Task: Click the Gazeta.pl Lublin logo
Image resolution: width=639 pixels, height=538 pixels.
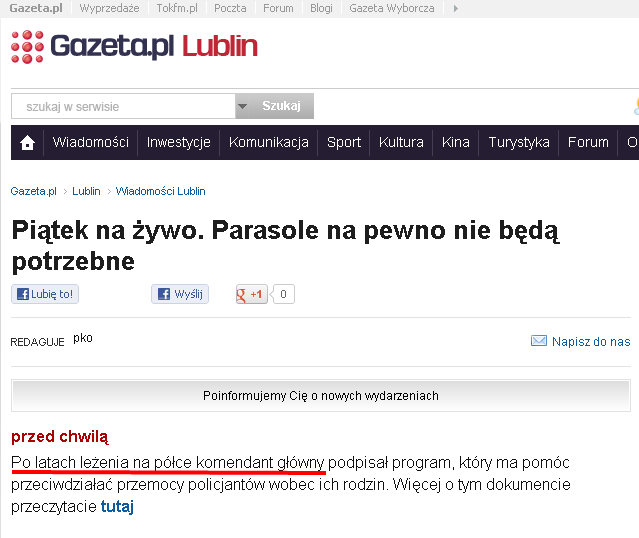Action: point(134,46)
